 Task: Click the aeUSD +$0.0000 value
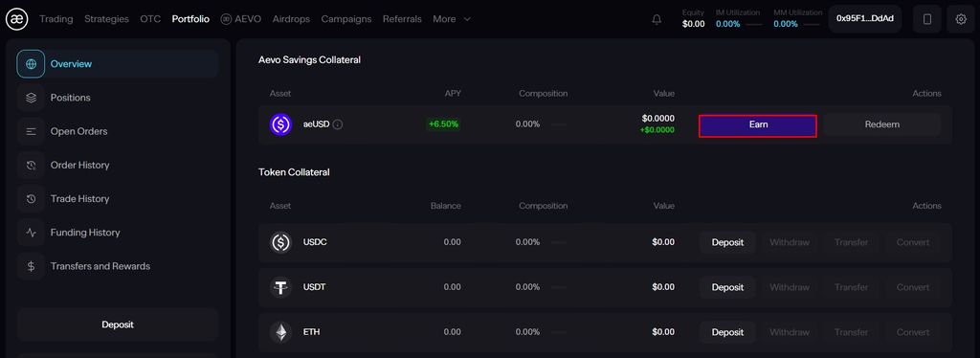(657, 130)
